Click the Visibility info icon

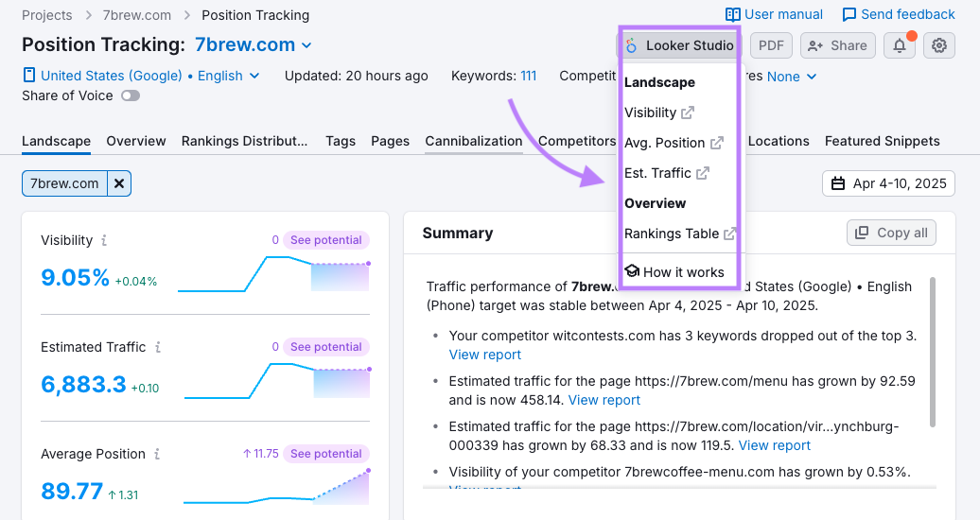(x=104, y=240)
